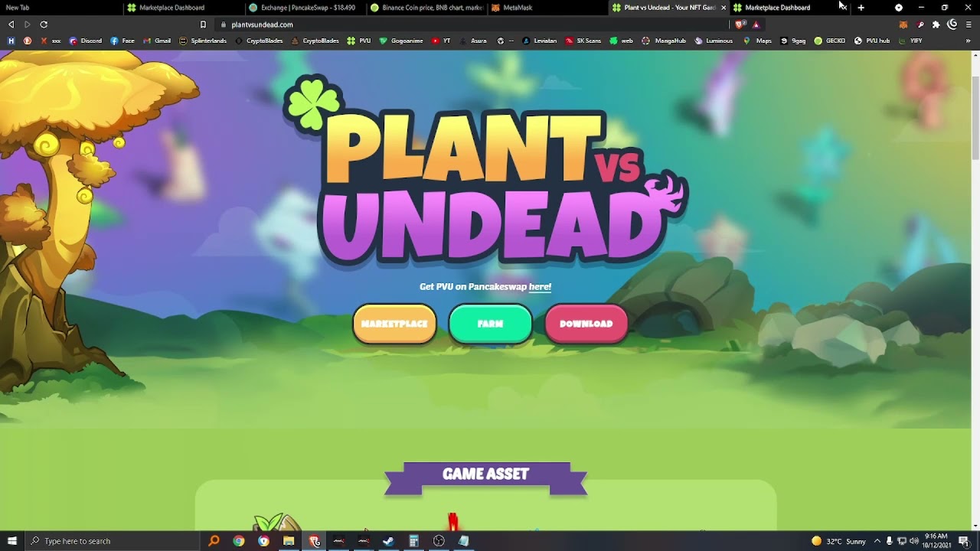Open the swirl extension icon in toolbar
Image resolution: width=980 pixels, height=551 pixels.
coord(952,24)
